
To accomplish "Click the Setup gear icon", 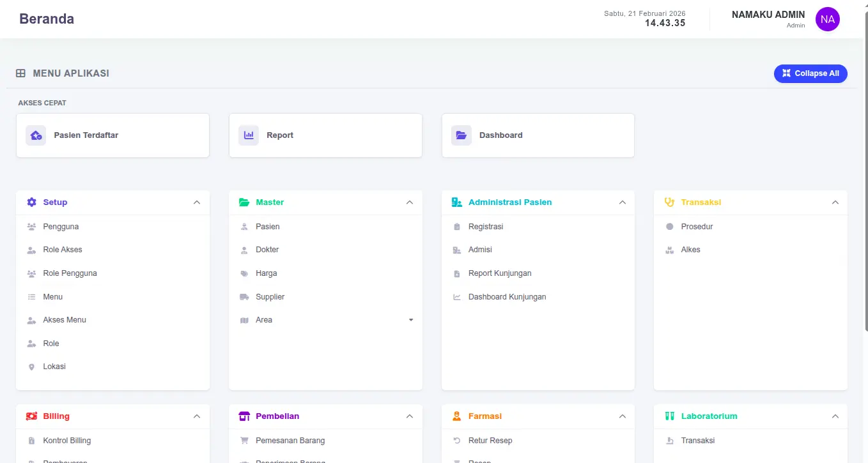I will (32, 202).
